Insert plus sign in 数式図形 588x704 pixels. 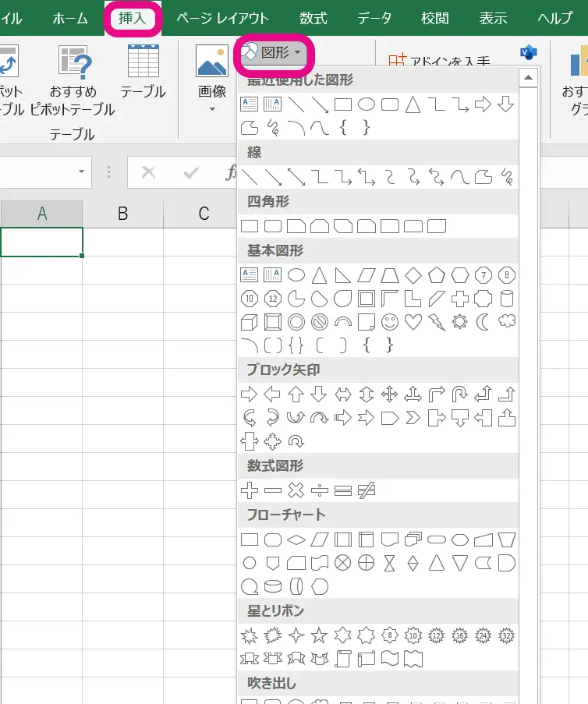[x=250, y=490]
